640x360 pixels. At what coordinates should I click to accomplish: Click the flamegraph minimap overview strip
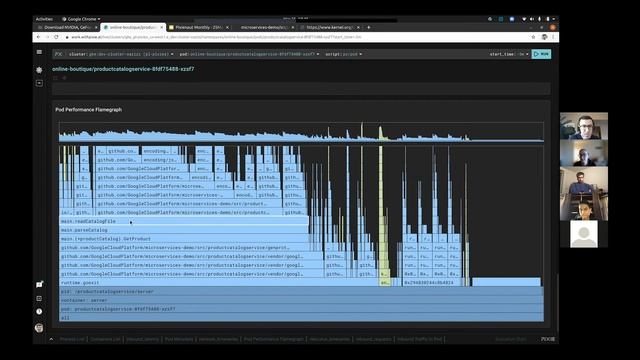[301, 132]
